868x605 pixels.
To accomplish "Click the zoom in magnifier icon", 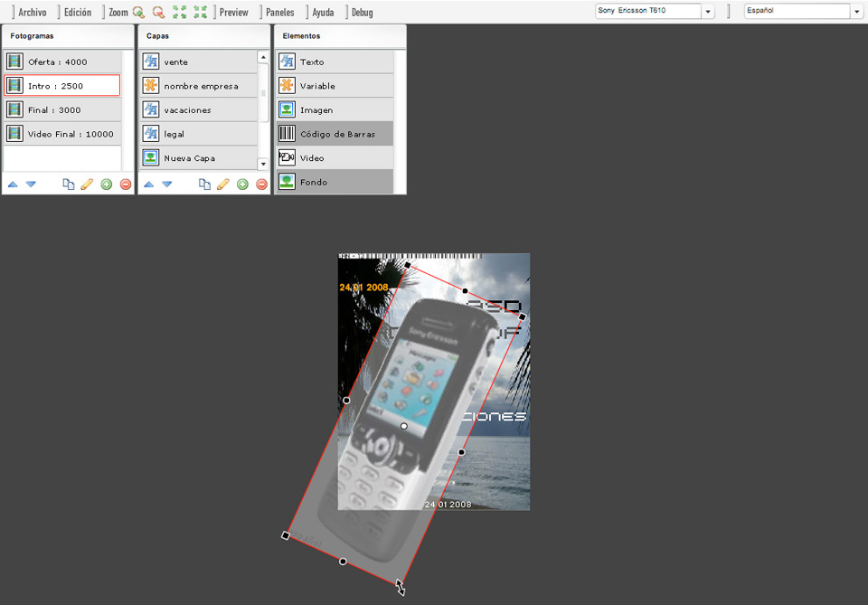I will coord(138,12).
